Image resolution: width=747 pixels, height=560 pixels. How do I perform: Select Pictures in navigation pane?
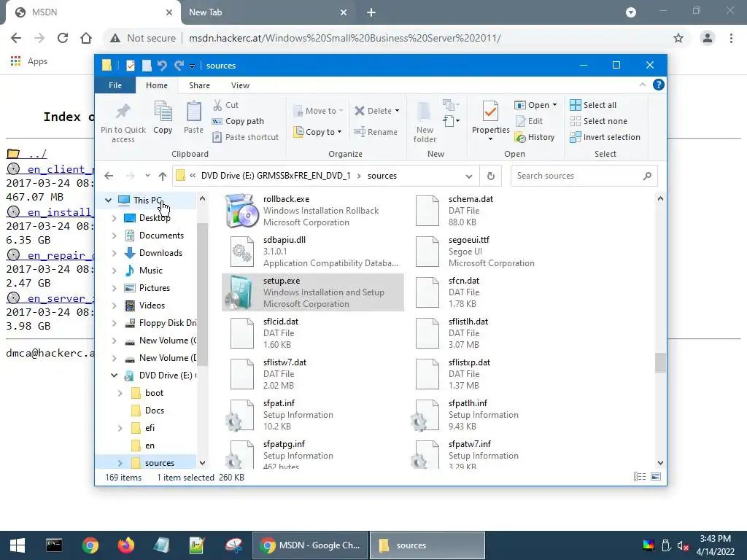tap(155, 288)
